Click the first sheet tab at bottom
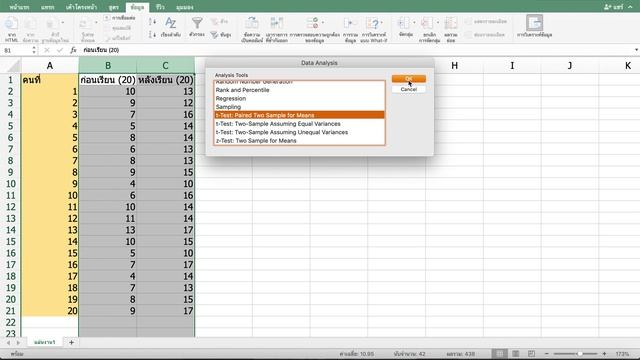The width and height of the screenshot is (640, 360). pyautogui.click(x=44, y=342)
